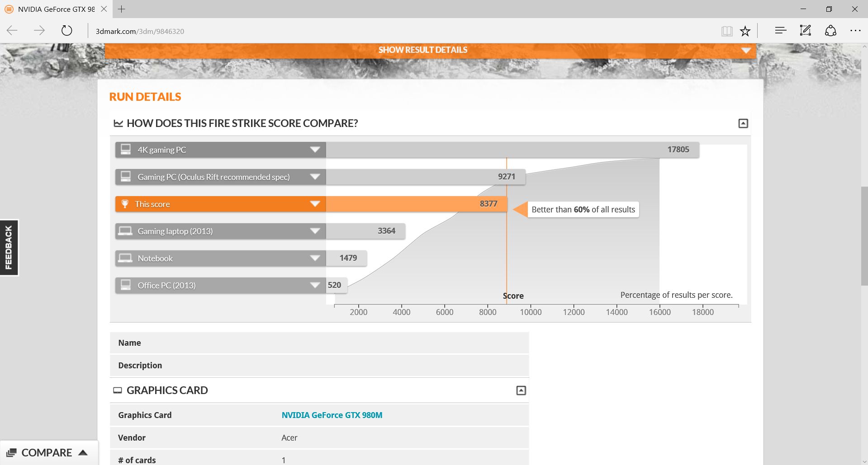Click the Description field row
This screenshot has width=868, height=465.
coord(319,366)
